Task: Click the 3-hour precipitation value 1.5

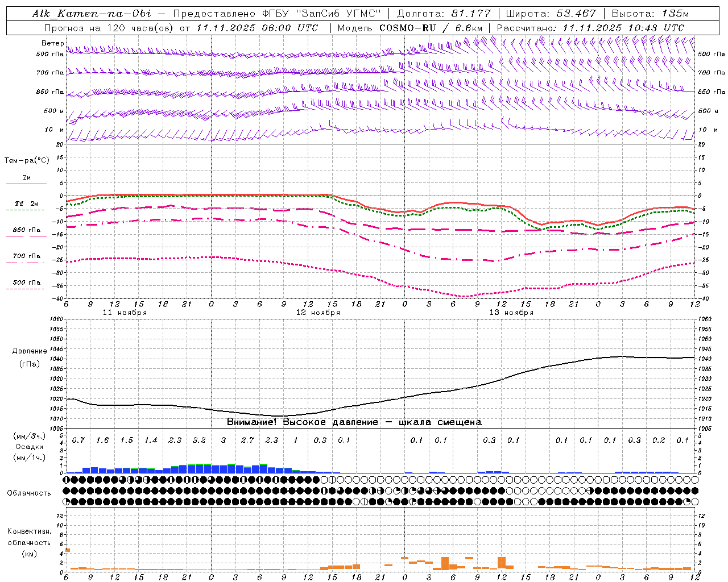Action: 126,440
